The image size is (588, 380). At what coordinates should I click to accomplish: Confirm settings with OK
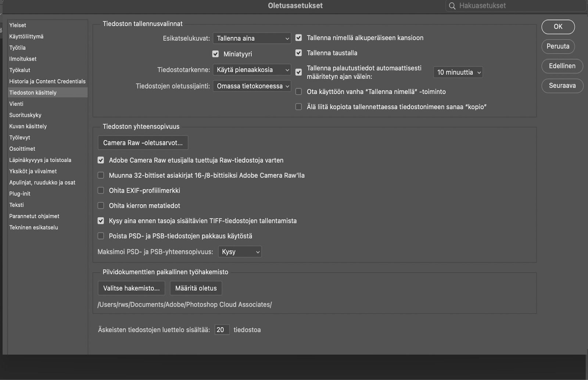pos(558,26)
